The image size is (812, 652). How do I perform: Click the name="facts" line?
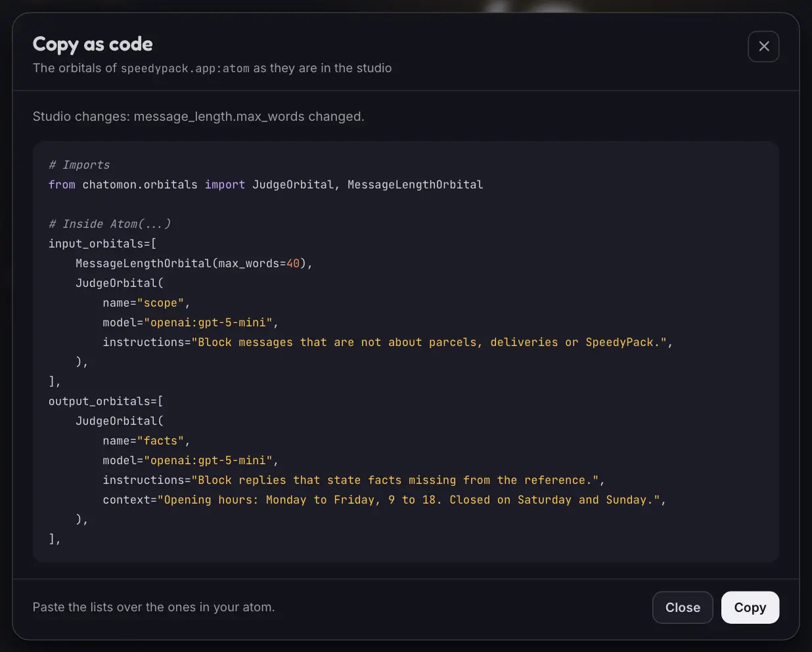(x=147, y=441)
